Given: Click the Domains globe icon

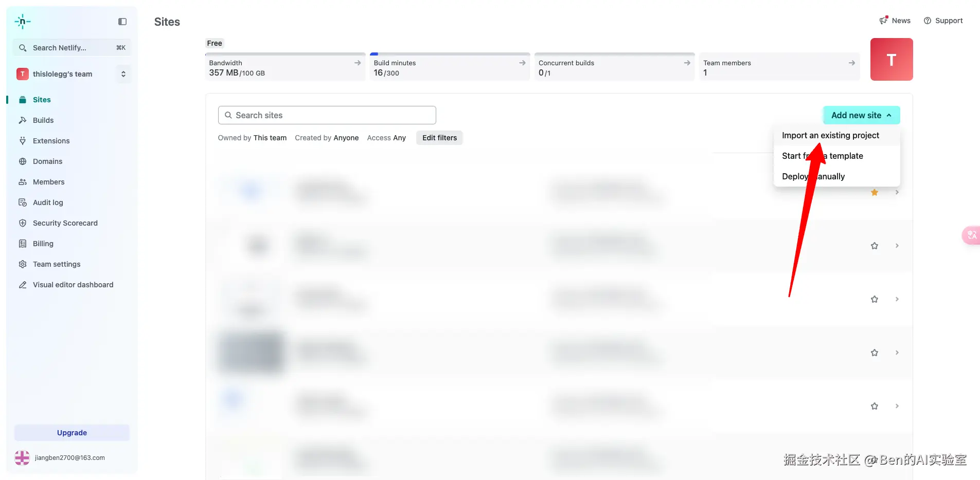Looking at the screenshot, I should [x=23, y=161].
